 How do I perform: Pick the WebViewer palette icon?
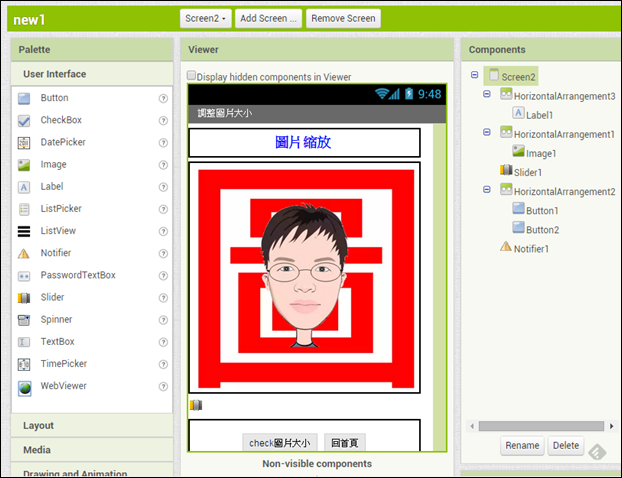pos(25,388)
